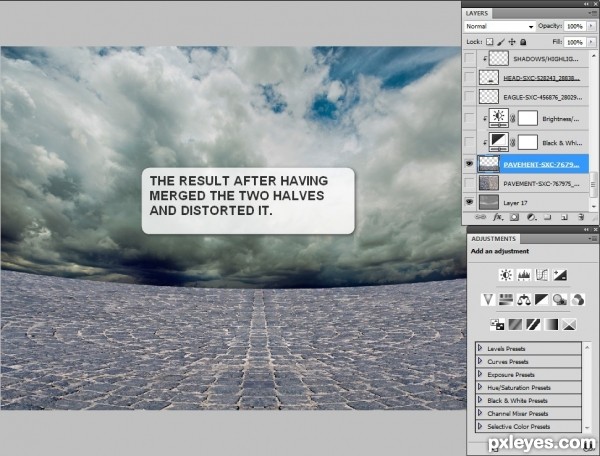Show the HEAD-SXC layer
The image size is (600, 456).
tap(469, 78)
